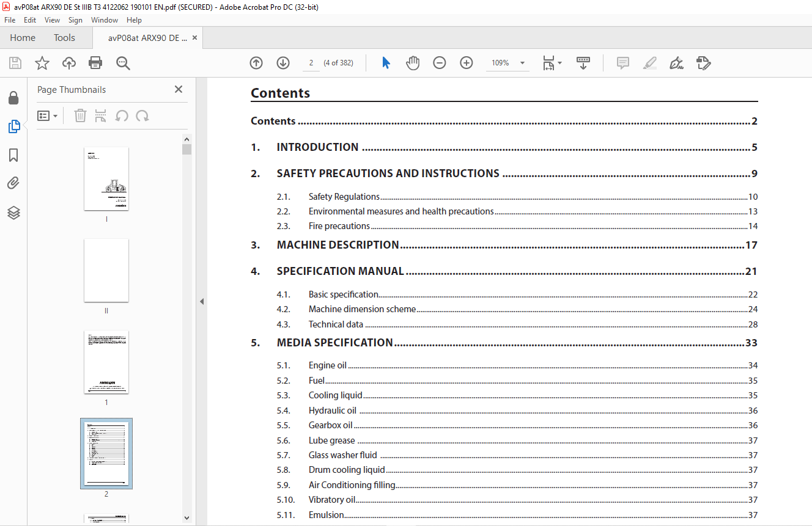The height and width of the screenshot is (526, 812).
Task: Open the Layers panel
Action: (13, 213)
